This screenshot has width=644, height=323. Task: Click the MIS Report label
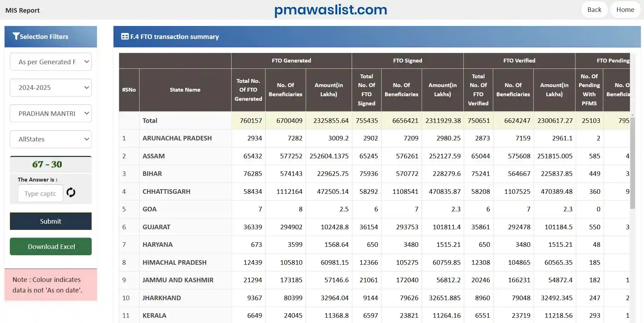pyautogui.click(x=22, y=10)
